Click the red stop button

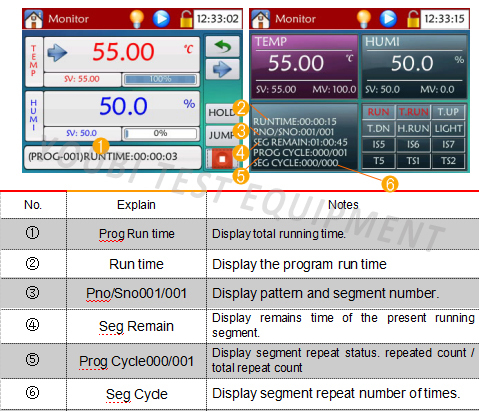tap(222, 159)
